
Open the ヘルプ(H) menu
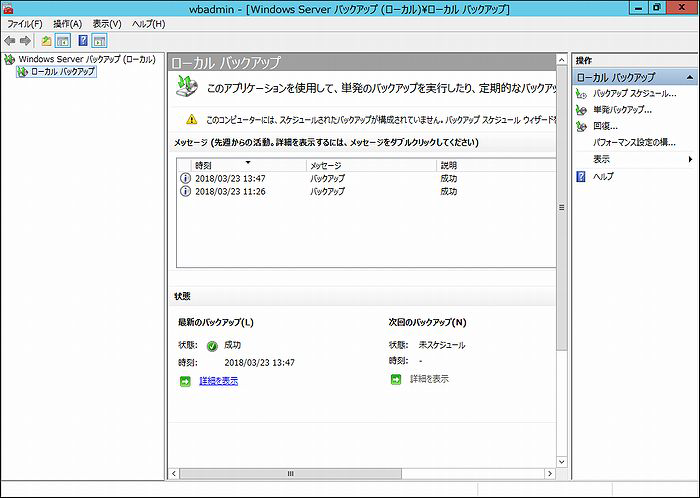[x=148, y=24]
